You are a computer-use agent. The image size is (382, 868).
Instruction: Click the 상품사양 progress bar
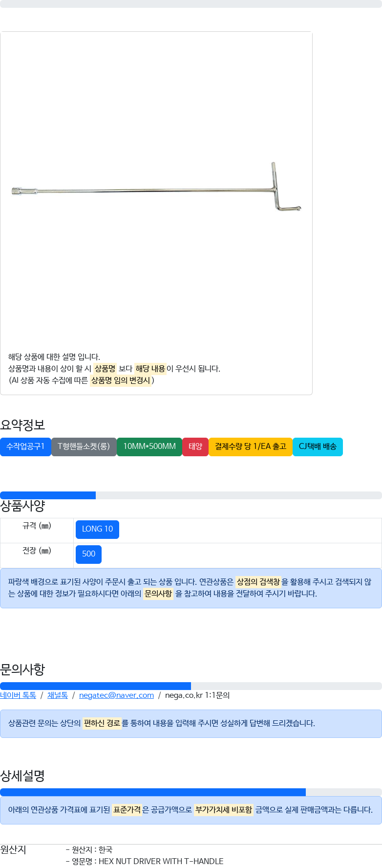(x=191, y=495)
